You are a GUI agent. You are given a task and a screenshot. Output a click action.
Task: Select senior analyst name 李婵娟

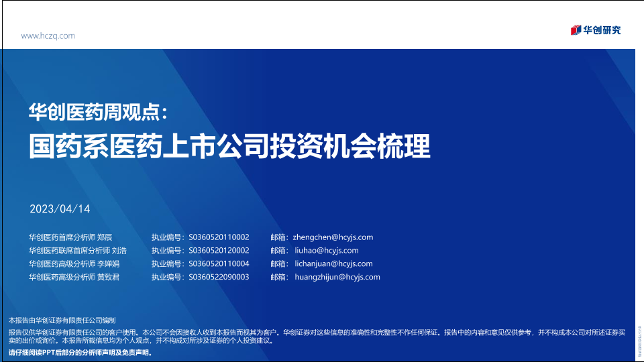click(108, 264)
